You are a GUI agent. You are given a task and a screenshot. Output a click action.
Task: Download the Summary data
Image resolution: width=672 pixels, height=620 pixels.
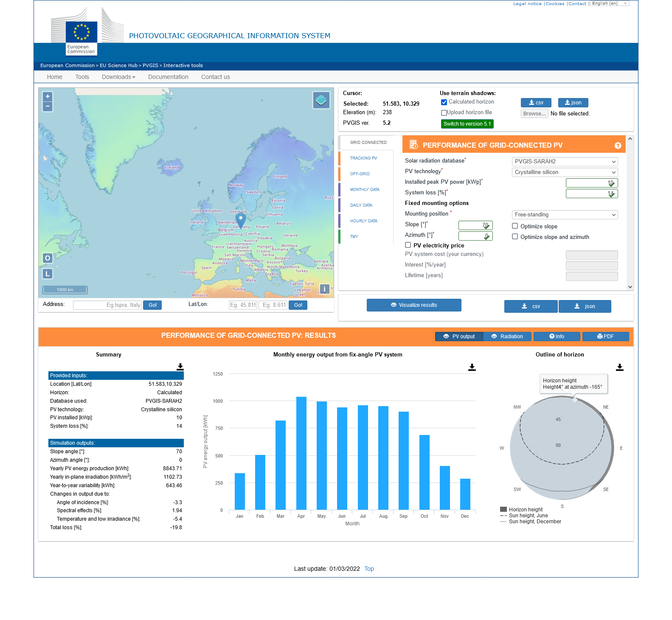tap(180, 367)
